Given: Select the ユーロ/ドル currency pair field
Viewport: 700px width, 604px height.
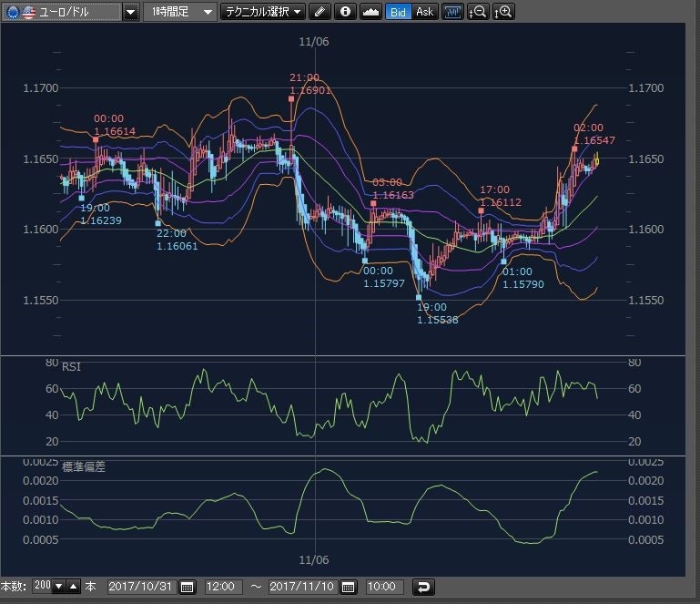Looking at the screenshot, I should click(62, 12).
